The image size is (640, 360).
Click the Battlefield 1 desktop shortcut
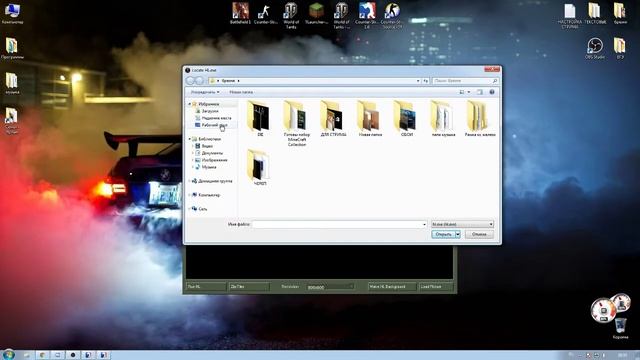(x=240, y=13)
